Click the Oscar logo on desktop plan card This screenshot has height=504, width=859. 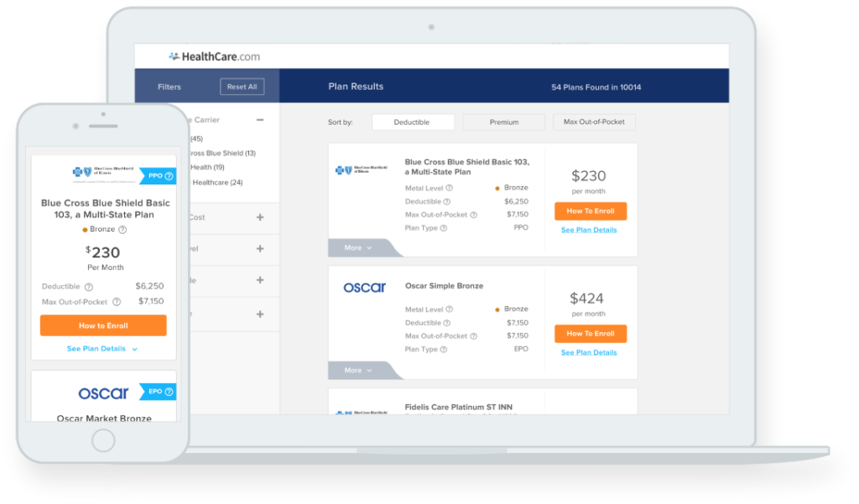coord(364,287)
